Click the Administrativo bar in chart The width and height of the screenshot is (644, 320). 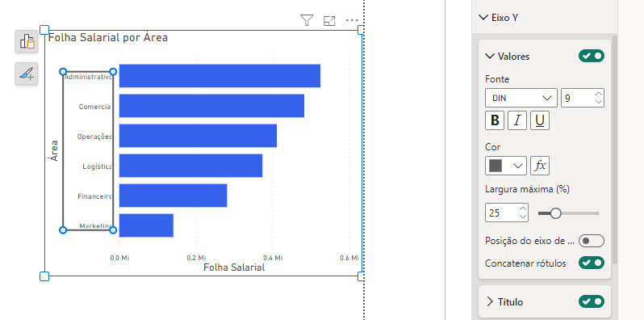[x=220, y=76]
